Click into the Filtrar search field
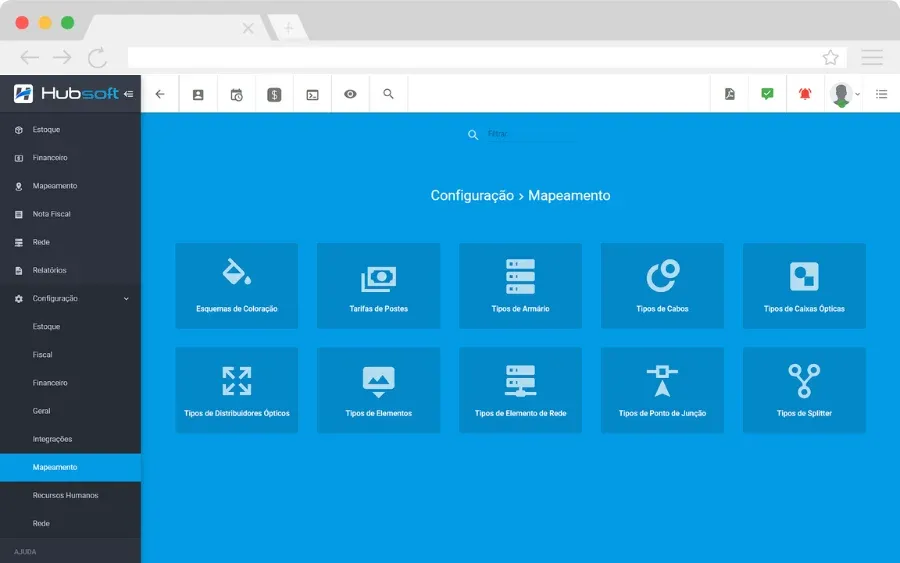The image size is (900, 563). tap(531, 134)
